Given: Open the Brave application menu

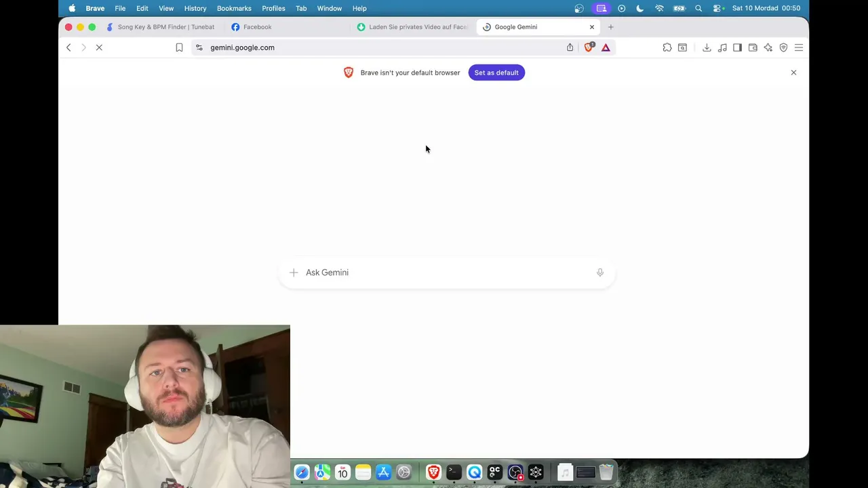Looking at the screenshot, I should pos(95,8).
